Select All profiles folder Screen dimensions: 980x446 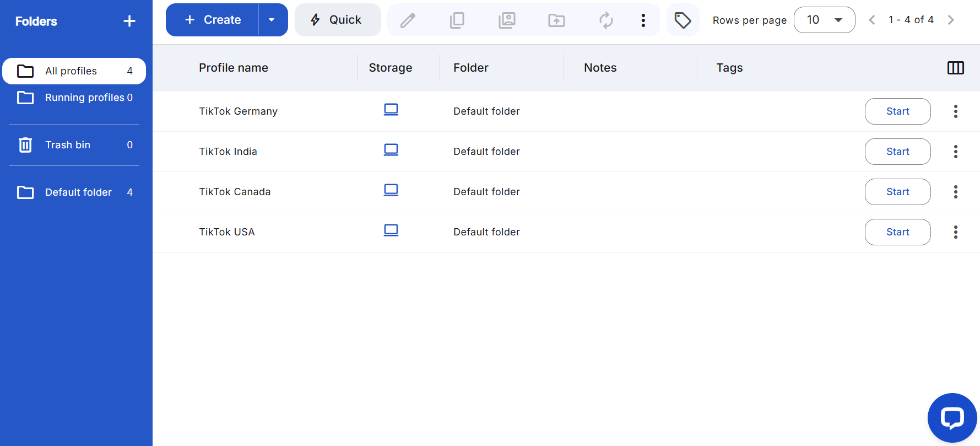[x=74, y=71]
